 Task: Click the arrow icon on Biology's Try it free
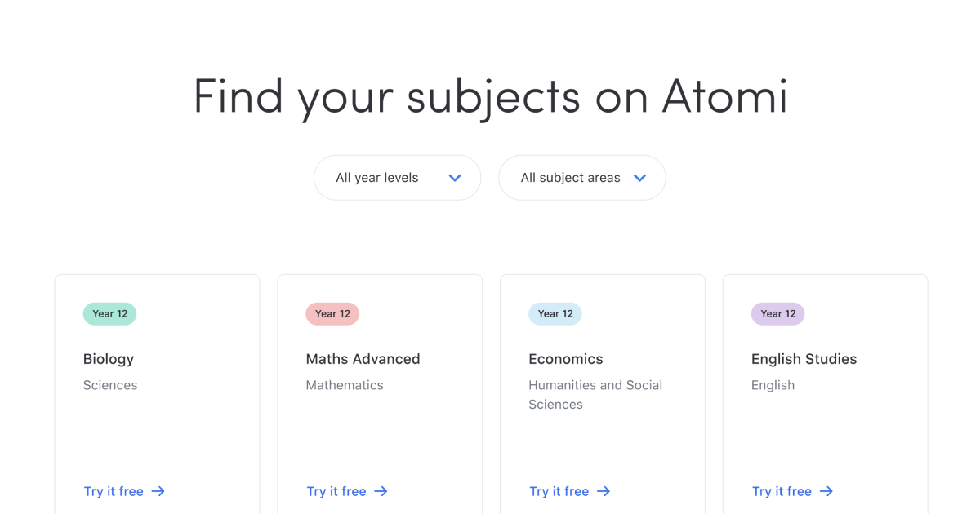[160, 491]
